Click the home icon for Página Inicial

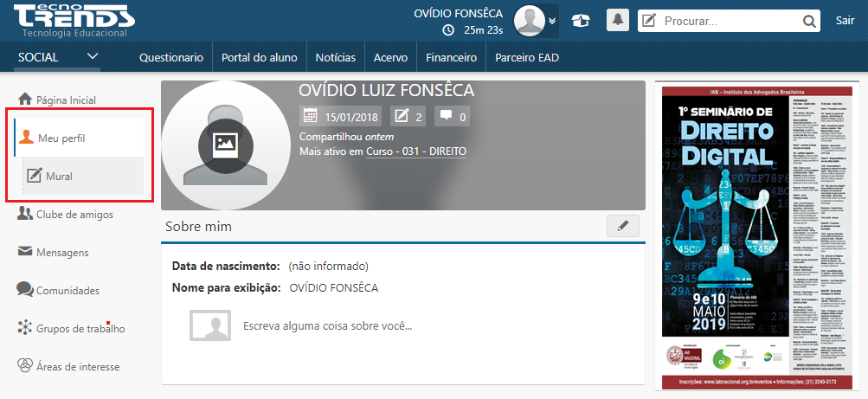tap(25, 100)
